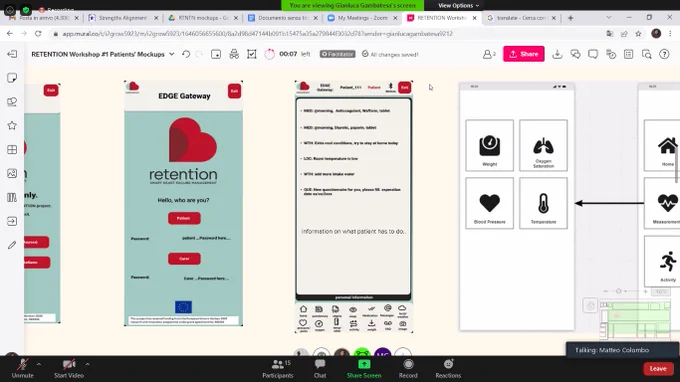The height and width of the screenshot is (382, 680).
Task: Open the content library icon in sidebar
Action: [12, 197]
